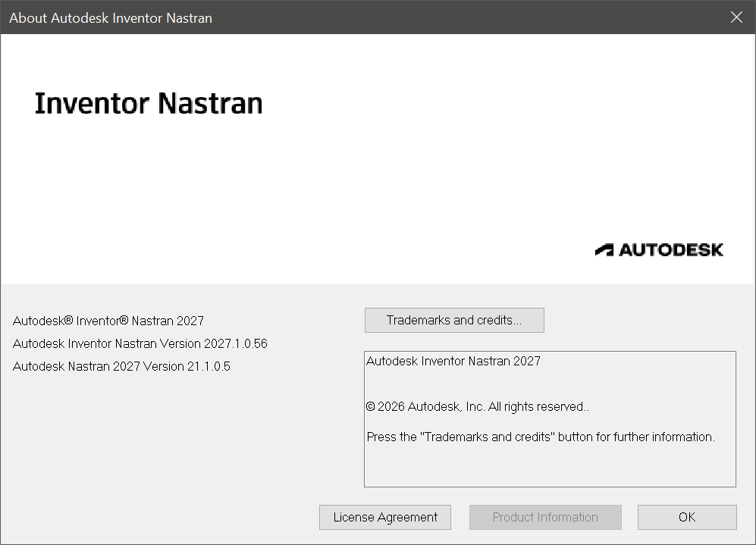
Task: Click the Inventor Nastran heading
Action: (x=149, y=104)
